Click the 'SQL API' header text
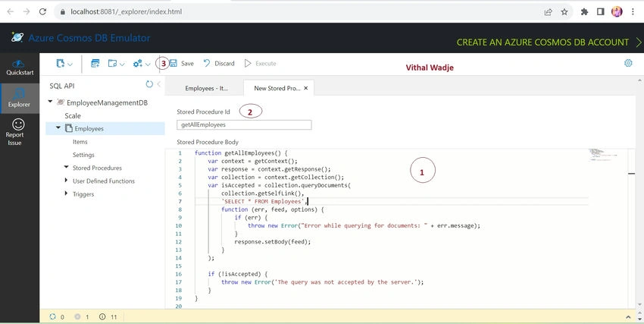This screenshot has height=324, width=644. [62, 86]
